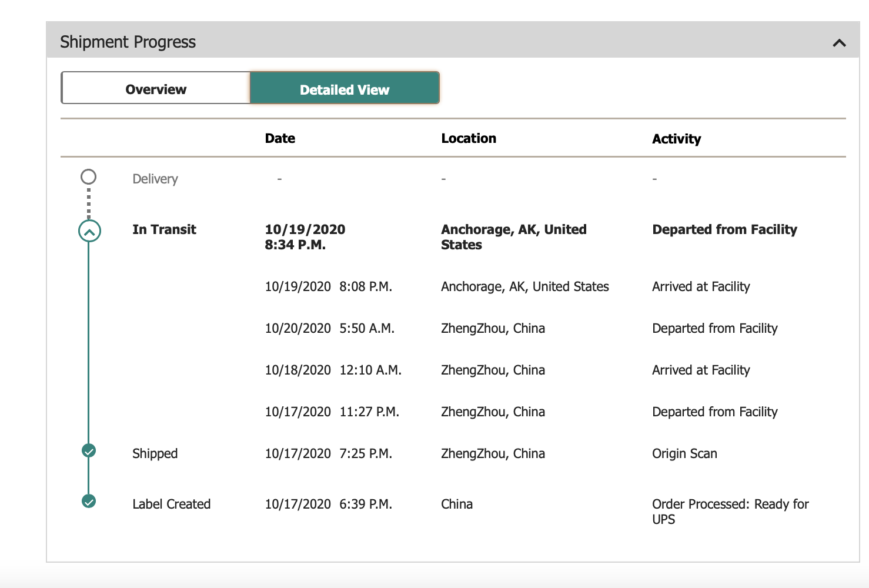The height and width of the screenshot is (588, 869).
Task: Click the Date column header
Action: (280, 139)
